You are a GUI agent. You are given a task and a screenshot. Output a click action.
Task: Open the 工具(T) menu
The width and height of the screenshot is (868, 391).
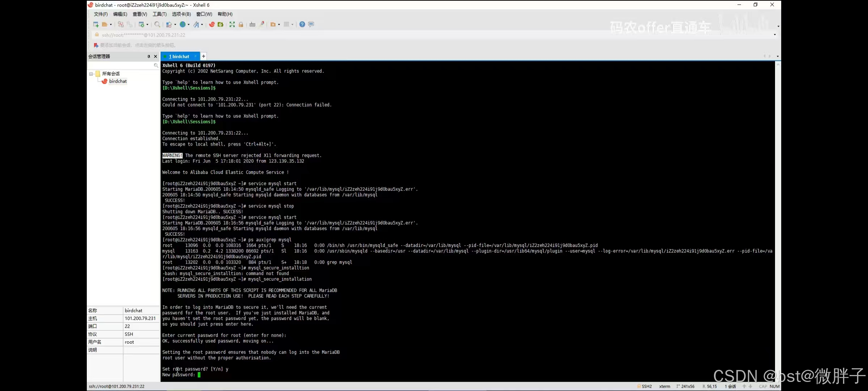pyautogui.click(x=159, y=14)
